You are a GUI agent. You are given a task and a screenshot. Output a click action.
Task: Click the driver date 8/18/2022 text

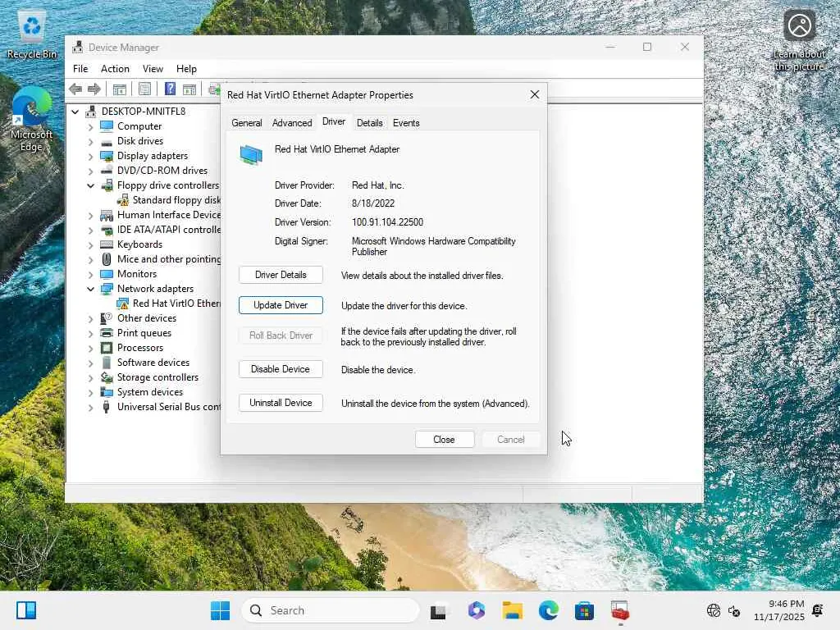[x=373, y=203]
